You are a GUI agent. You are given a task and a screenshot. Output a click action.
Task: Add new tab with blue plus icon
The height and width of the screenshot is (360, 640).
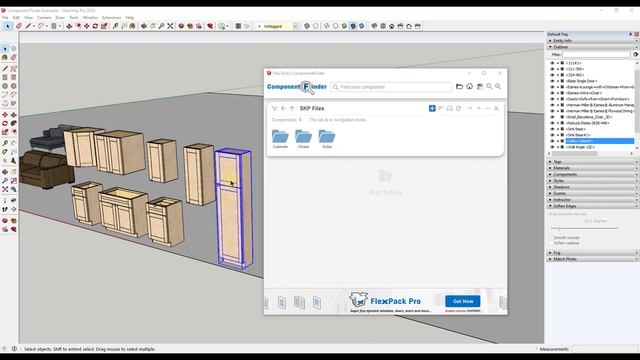pyautogui.click(x=432, y=108)
